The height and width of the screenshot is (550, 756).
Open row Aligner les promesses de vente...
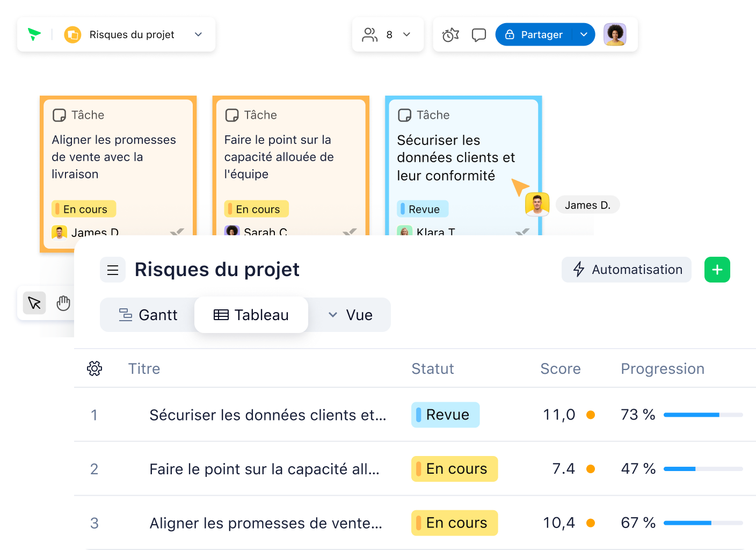pos(266,523)
